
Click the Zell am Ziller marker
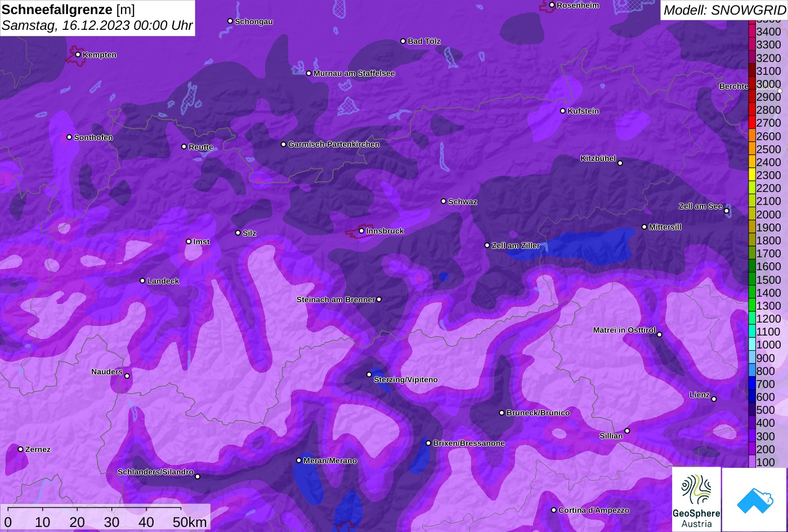tap(487, 245)
